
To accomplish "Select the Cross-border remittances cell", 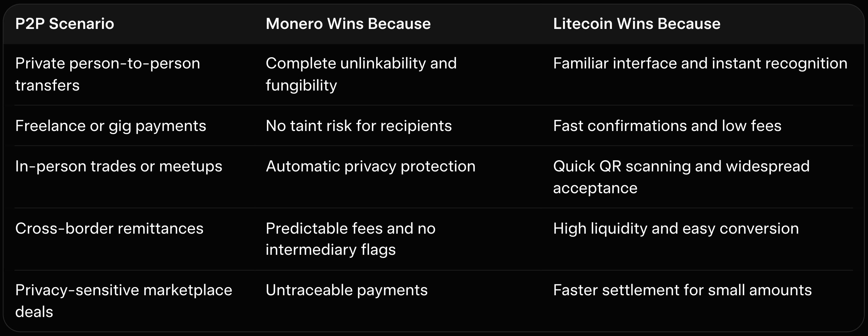I will click(x=109, y=228).
